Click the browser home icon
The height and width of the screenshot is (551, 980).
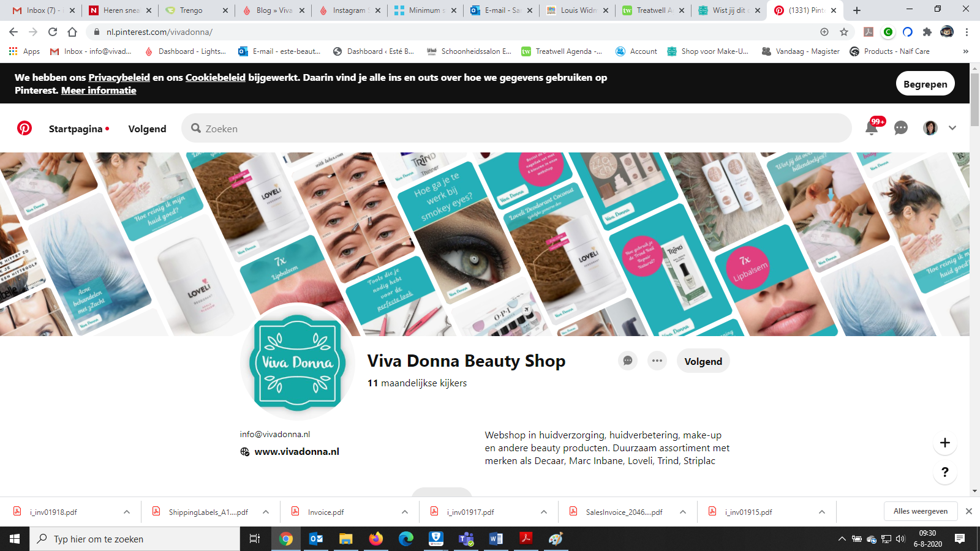(72, 32)
